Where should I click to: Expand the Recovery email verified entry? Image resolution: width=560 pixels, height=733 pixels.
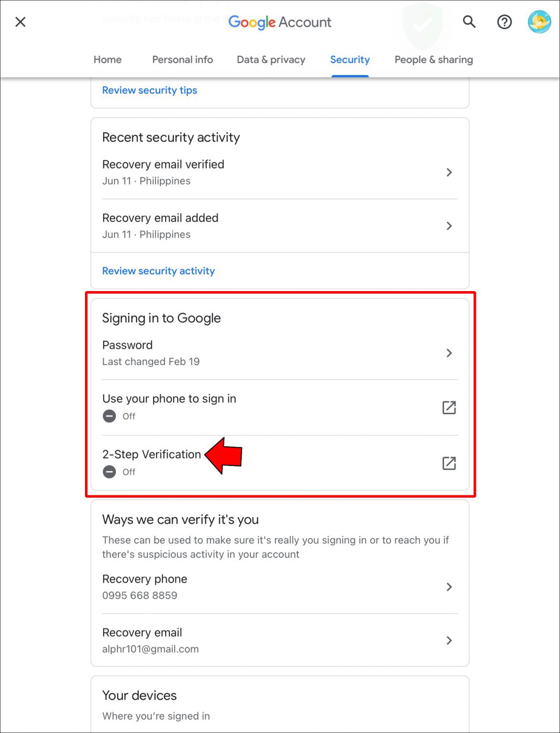[449, 172]
